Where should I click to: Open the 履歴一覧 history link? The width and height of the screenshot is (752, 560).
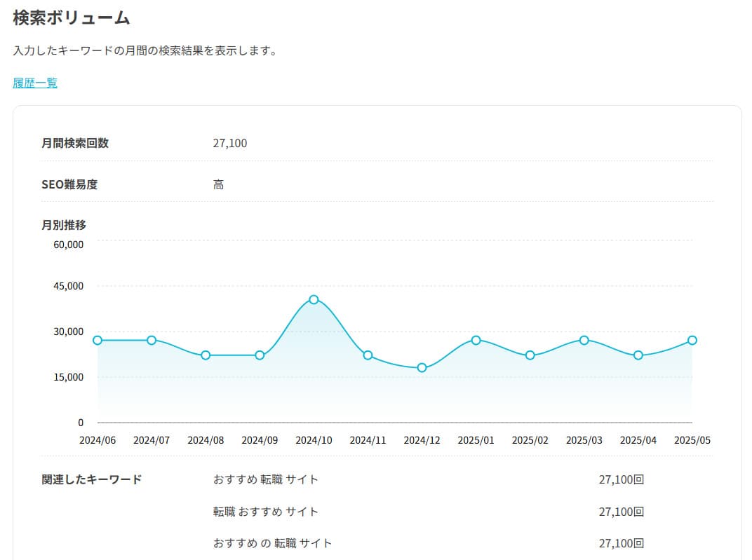coord(35,83)
